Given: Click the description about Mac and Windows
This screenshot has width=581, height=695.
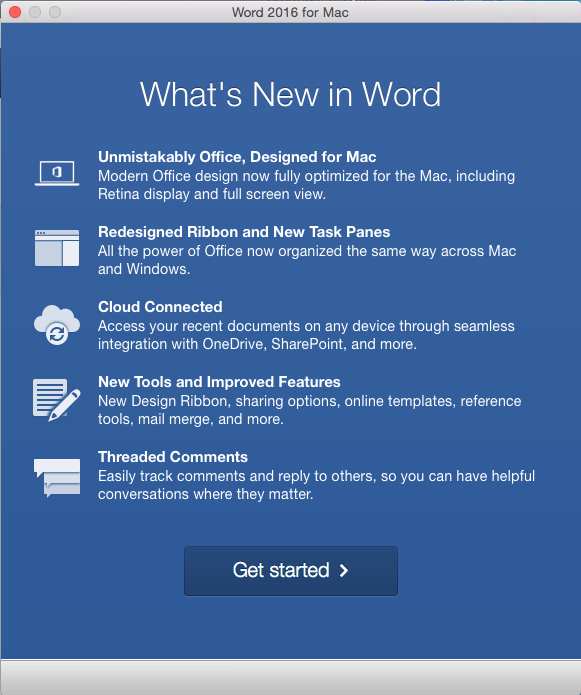Looking at the screenshot, I should [307, 260].
